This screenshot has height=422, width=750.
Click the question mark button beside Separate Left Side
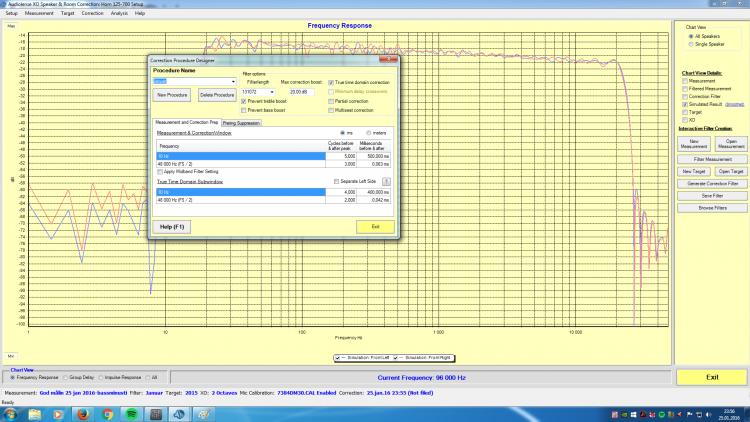[386, 181]
